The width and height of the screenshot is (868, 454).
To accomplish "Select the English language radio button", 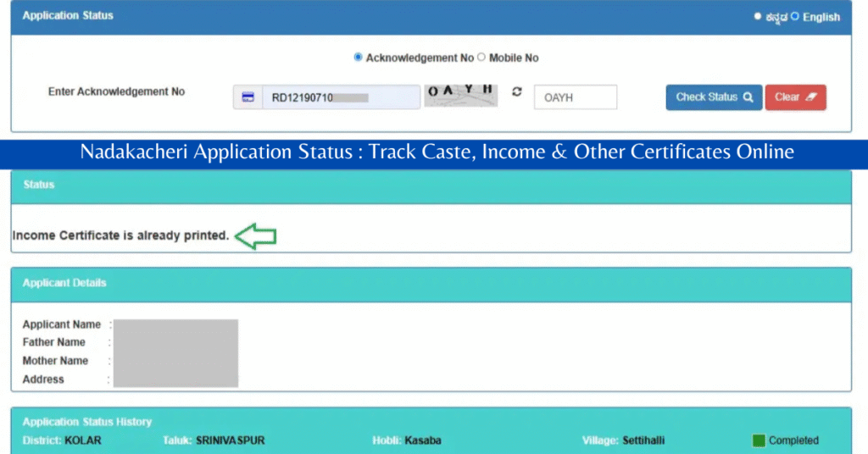I will click(x=794, y=17).
